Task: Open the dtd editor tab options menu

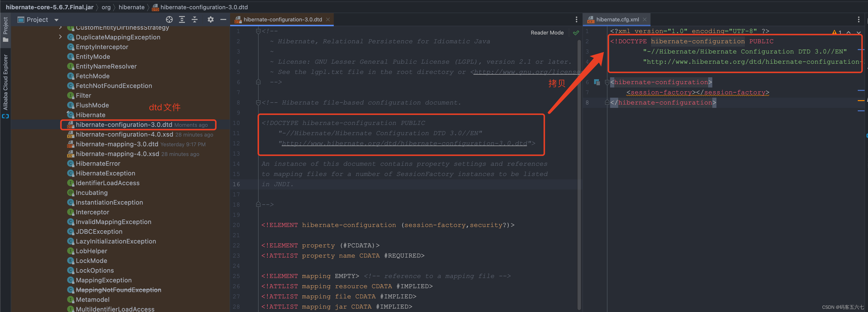Action: pyautogui.click(x=576, y=19)
